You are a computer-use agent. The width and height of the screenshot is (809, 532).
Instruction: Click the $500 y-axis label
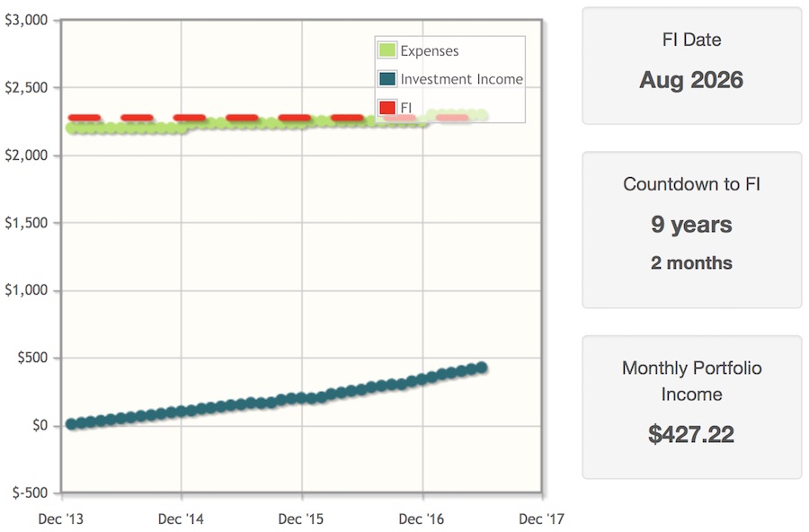pyautogui.click(x=32, y=357)
